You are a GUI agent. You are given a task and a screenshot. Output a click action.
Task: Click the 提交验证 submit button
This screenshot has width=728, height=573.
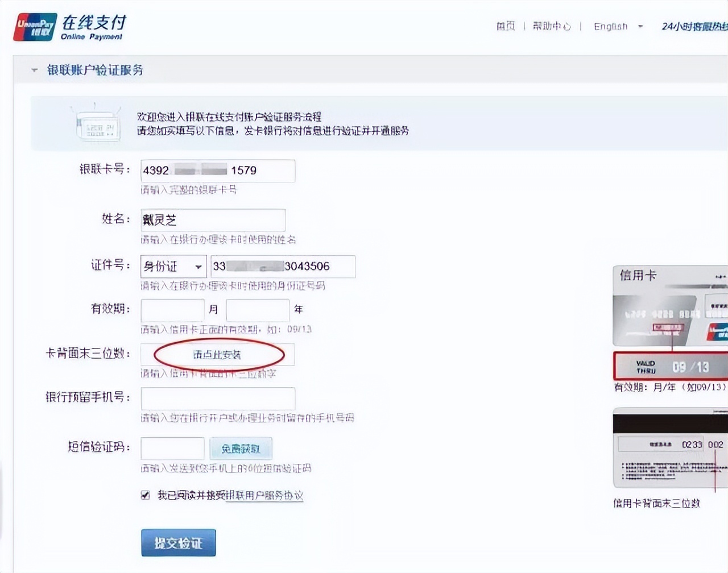pyautogui.click(x=178, y=542)
